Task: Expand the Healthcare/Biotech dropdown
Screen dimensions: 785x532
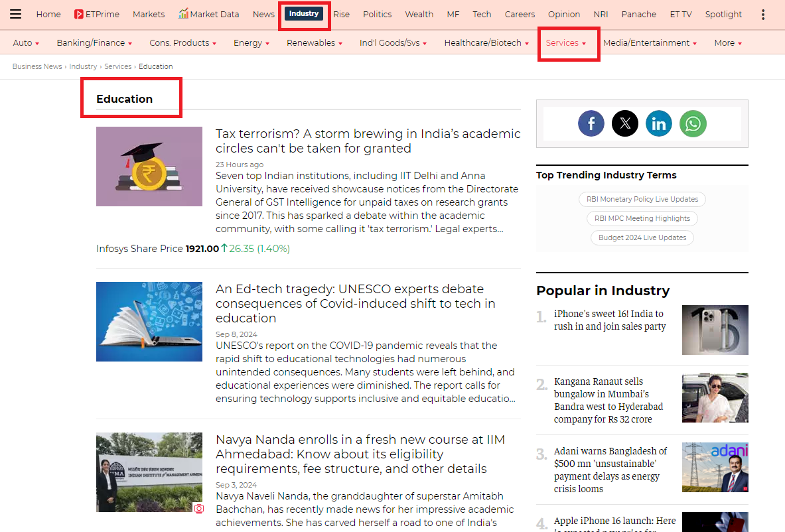Action: [x=486, y=43]
